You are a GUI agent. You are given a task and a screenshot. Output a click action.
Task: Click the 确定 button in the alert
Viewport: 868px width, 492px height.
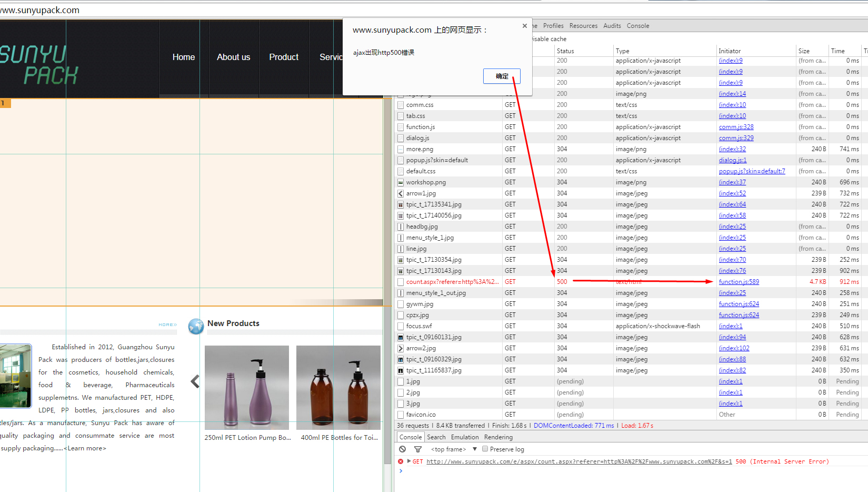[502, 76]
